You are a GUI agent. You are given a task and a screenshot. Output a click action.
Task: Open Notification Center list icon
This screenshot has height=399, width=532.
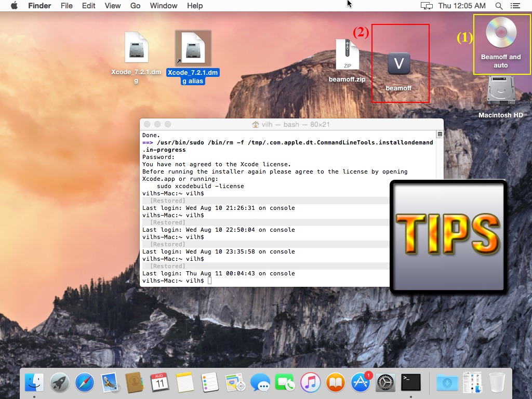pos(515,6)
